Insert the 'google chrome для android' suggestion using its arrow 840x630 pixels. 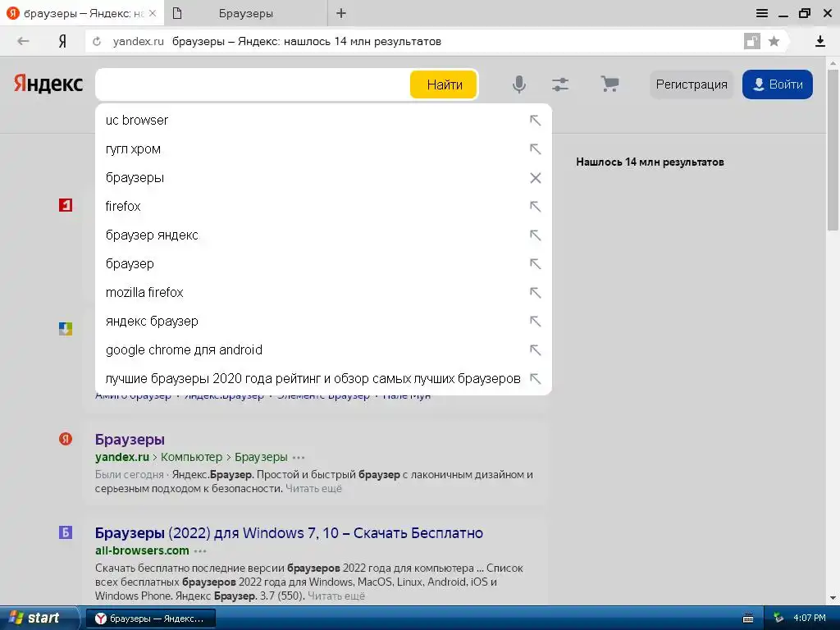[x=535, y=349]
